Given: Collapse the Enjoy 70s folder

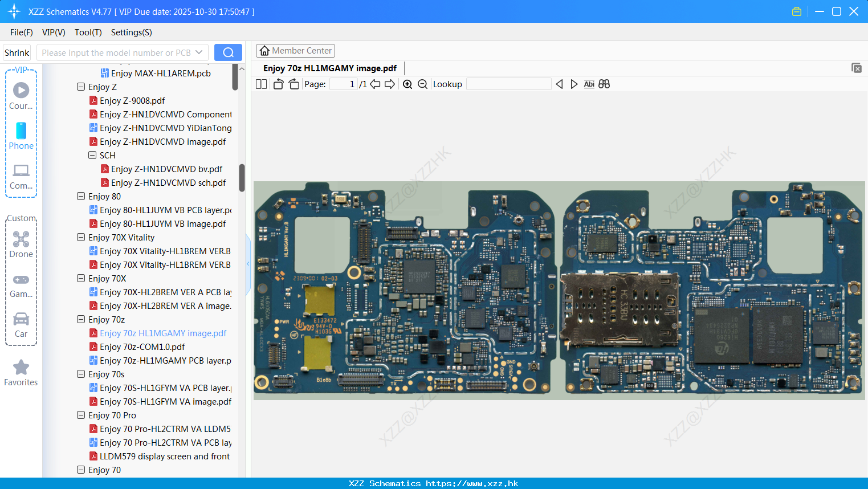Looking at the screenshot, I should pyautogui.click(x=81, y=374).
